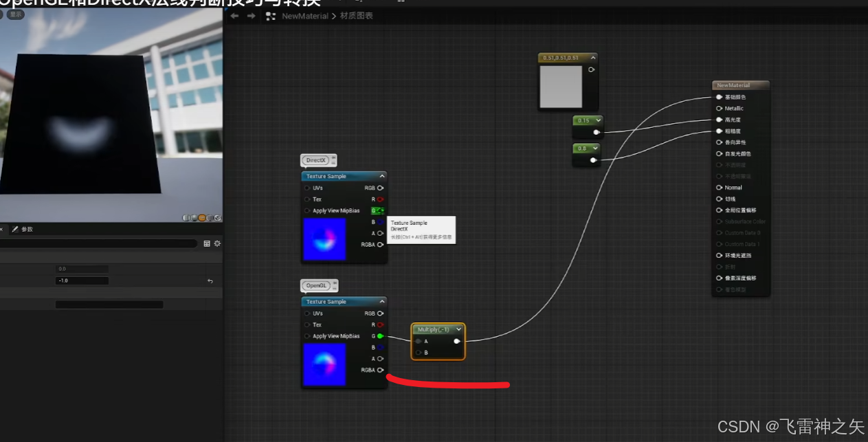Click the forward navigation arrow in graph toolbar

(252, 15)
